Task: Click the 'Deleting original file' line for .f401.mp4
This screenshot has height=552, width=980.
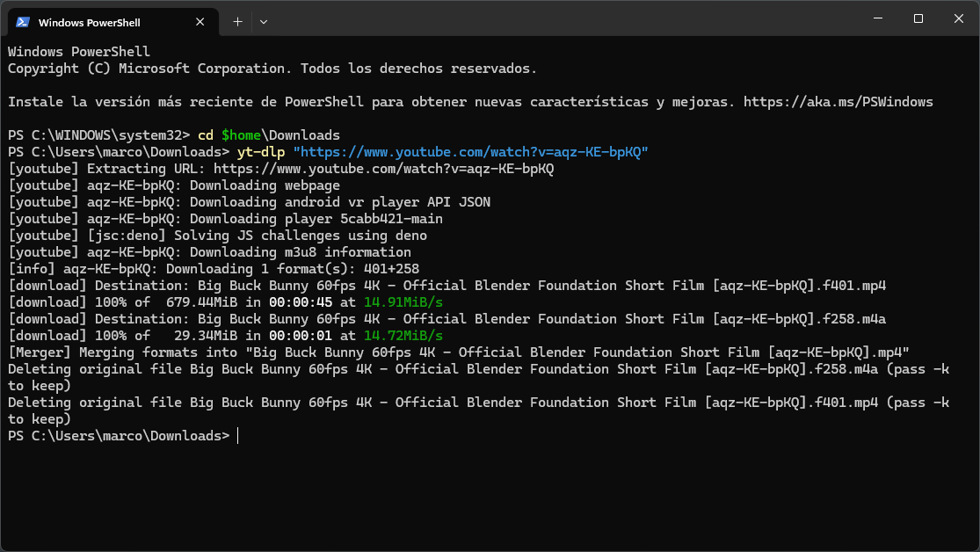Action: tap(479, 410)
